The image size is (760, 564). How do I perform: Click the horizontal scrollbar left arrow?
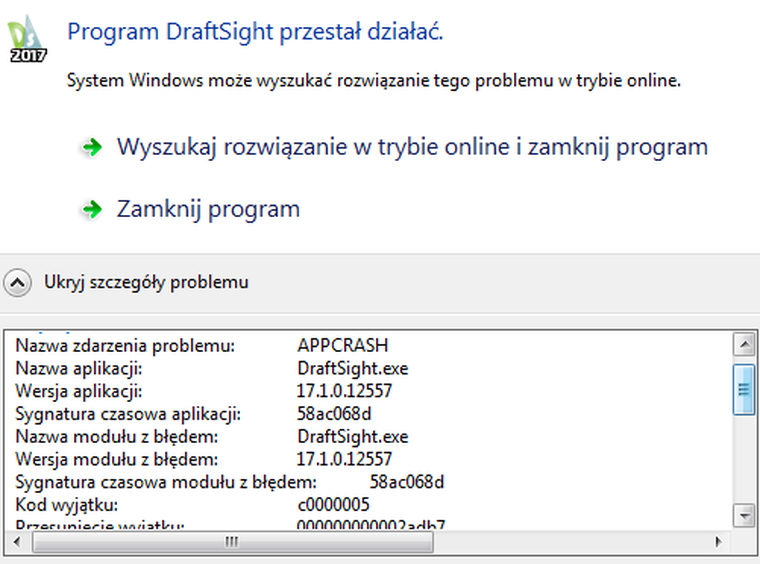(17, 541)
